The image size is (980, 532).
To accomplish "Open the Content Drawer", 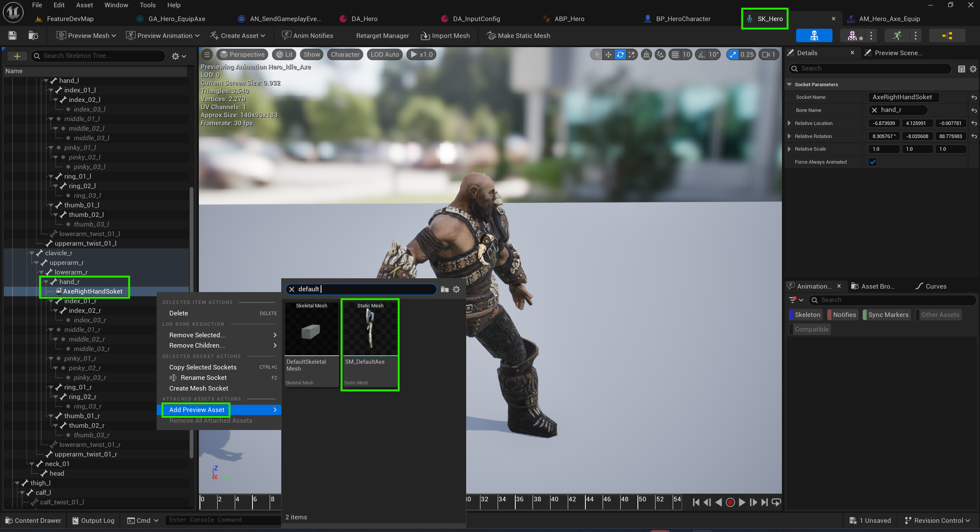I will point(33,521).
